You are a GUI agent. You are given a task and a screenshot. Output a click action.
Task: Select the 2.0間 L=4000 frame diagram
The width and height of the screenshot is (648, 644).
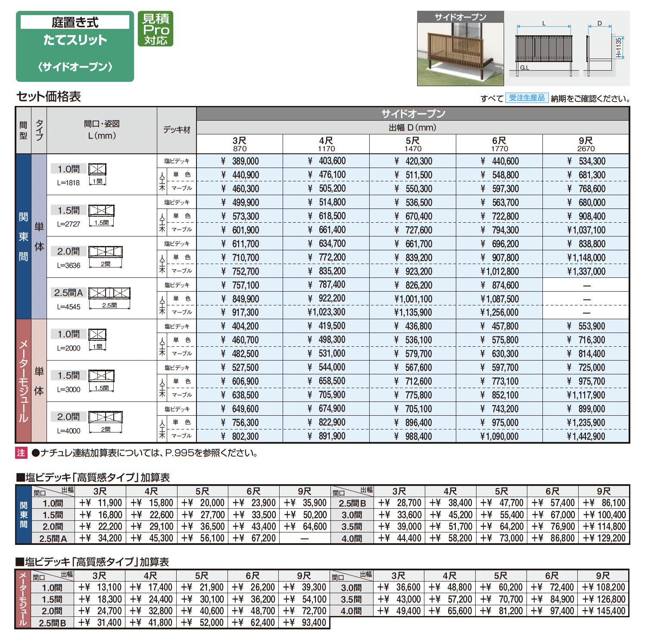[106, 422]
